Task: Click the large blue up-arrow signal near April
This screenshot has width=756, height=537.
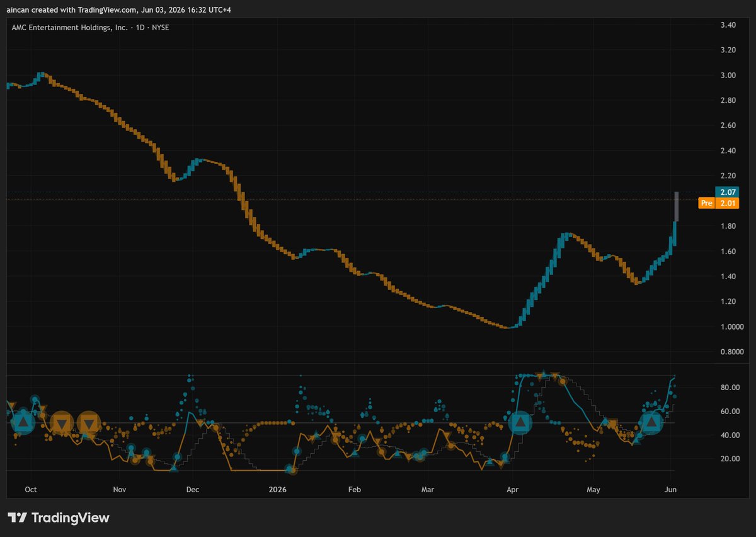Action: pyautogui.click(x=520, y=422)
